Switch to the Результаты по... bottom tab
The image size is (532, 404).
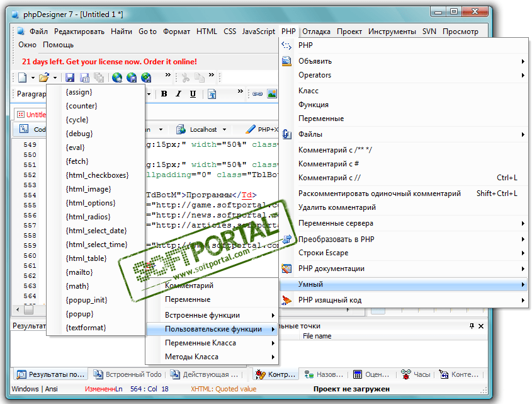[x=50, y=374]
